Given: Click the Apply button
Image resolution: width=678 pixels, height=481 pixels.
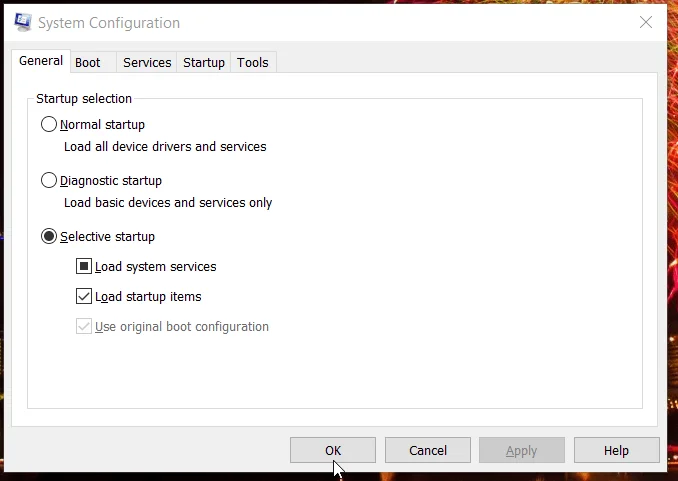Looking at the screenshot, I should [x=522, y=450].
